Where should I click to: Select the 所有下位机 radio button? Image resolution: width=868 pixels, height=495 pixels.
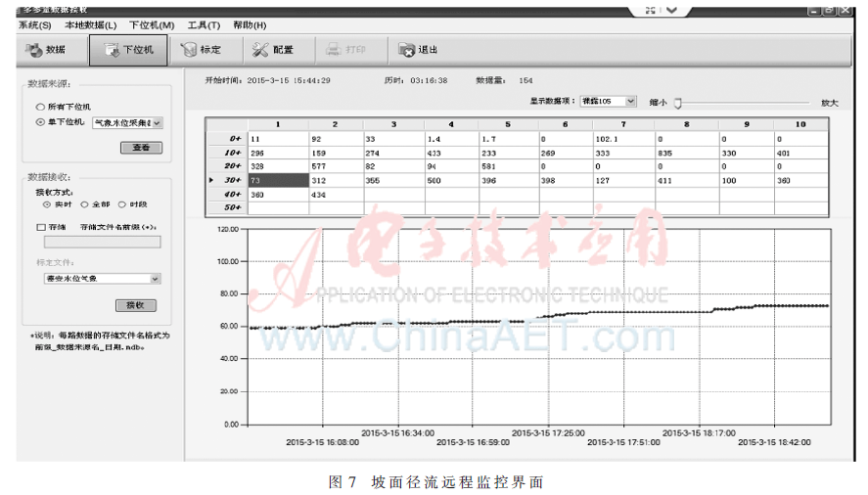click(40, 107)
